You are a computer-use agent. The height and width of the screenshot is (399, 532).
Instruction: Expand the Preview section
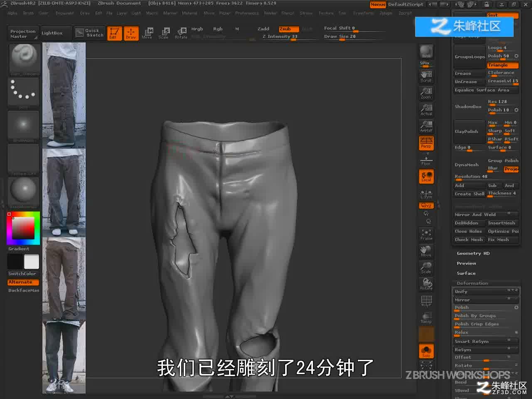[x=466, y=263]
